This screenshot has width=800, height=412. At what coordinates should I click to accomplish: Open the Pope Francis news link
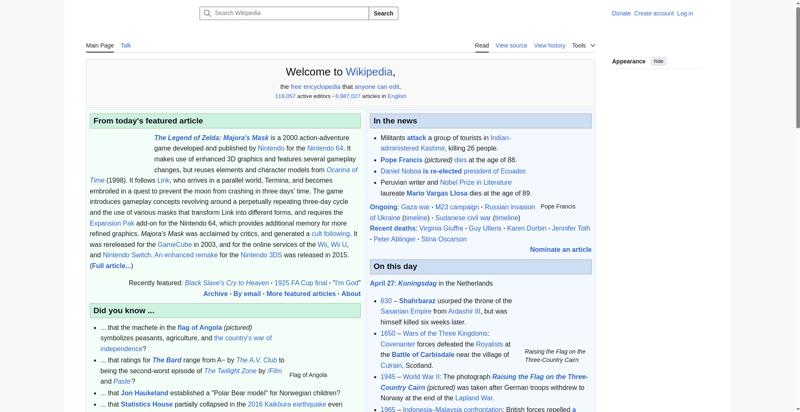tap(402, 160)
